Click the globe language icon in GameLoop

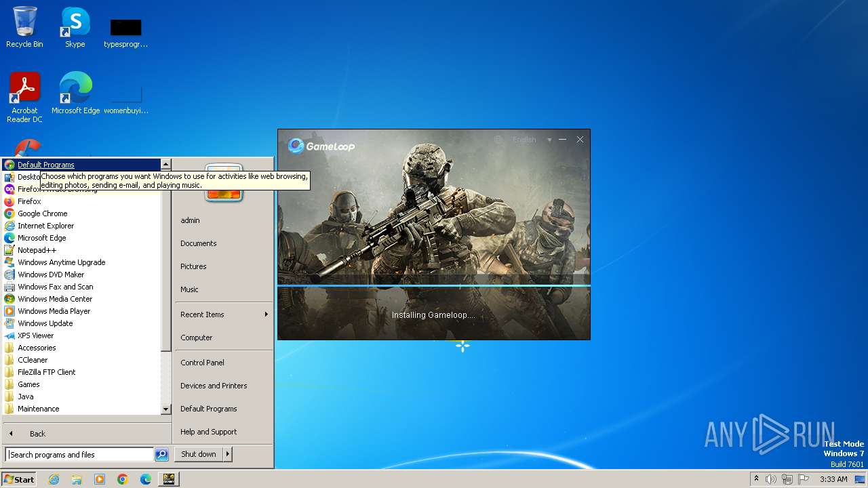coord(498,140)
